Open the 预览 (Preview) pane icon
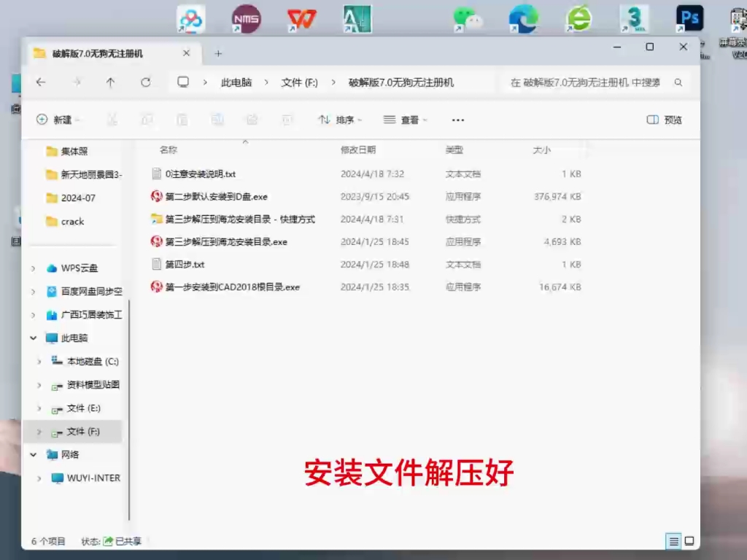Viewport: 747px width, 560px height. tap(664, 119)
